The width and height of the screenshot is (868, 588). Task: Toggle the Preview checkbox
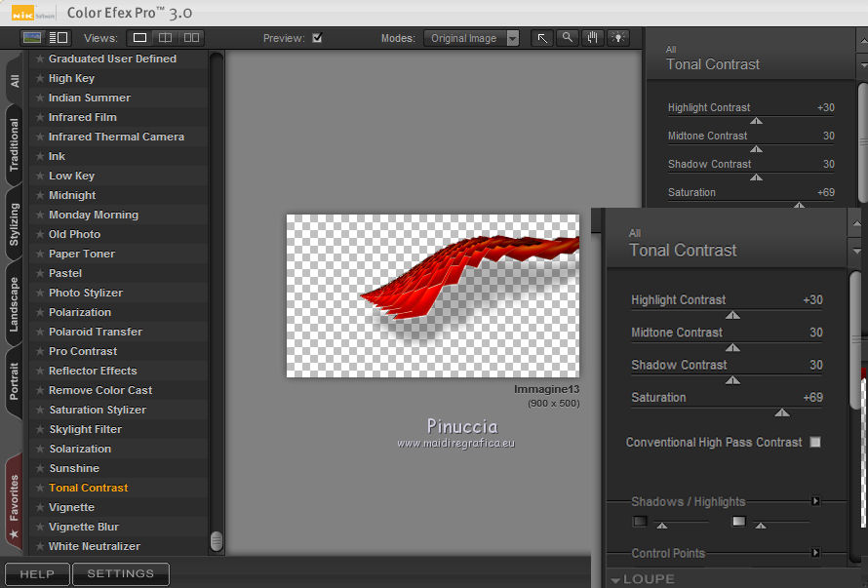tap(317, 39)
